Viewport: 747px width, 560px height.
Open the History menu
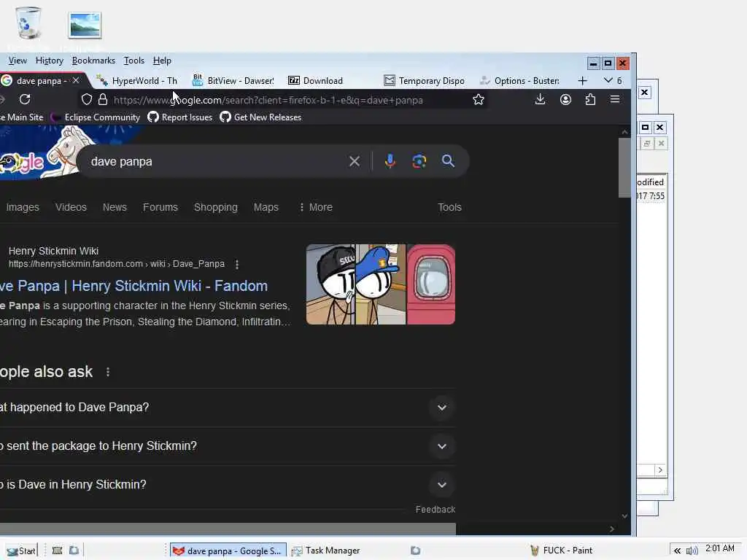pyautogui.click(x=50, y=61)
